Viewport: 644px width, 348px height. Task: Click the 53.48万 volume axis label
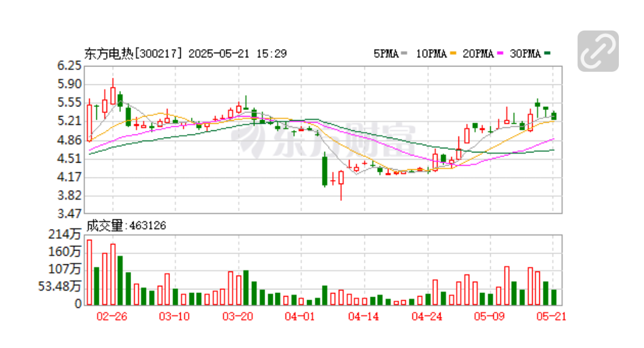coord(60,286)
